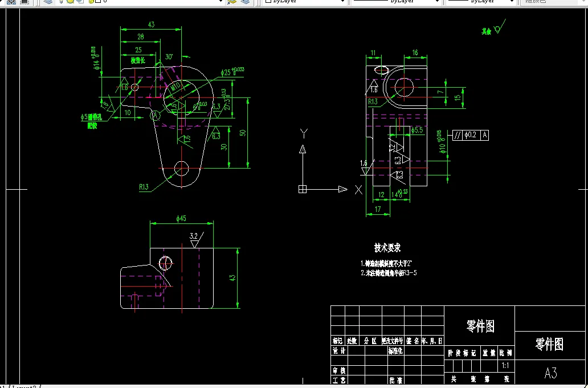Select the 30 vertical dimension

point(224,147)
